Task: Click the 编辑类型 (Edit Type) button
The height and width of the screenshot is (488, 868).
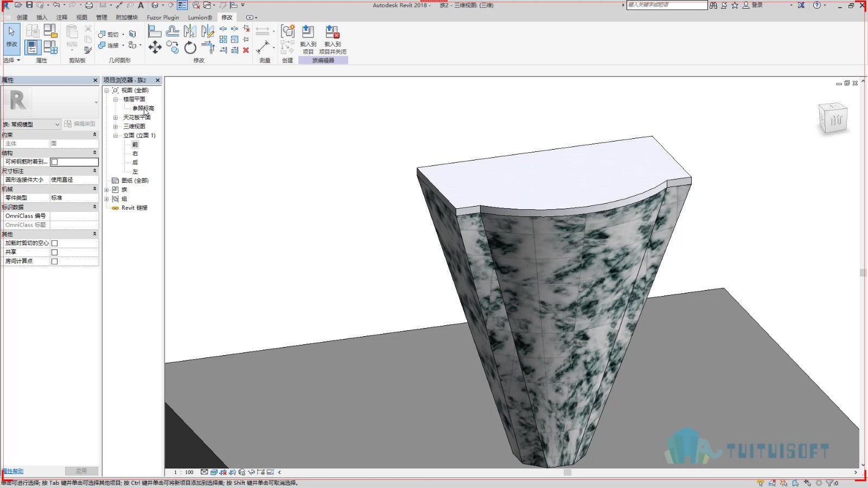Action: (x=80, y=124)
